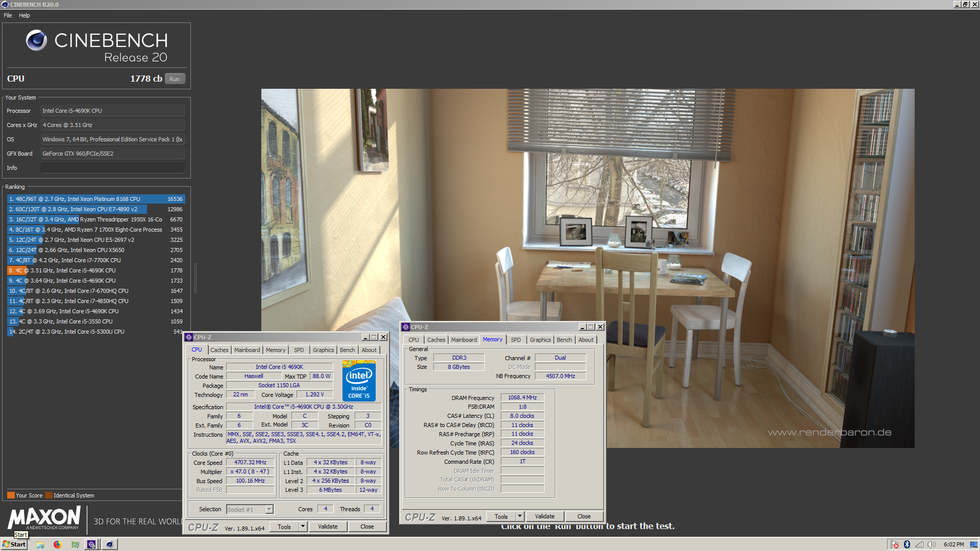Click the Info input field
Image resolution: width=980 pixels, height=551 pixels.
tap(112, 168)
